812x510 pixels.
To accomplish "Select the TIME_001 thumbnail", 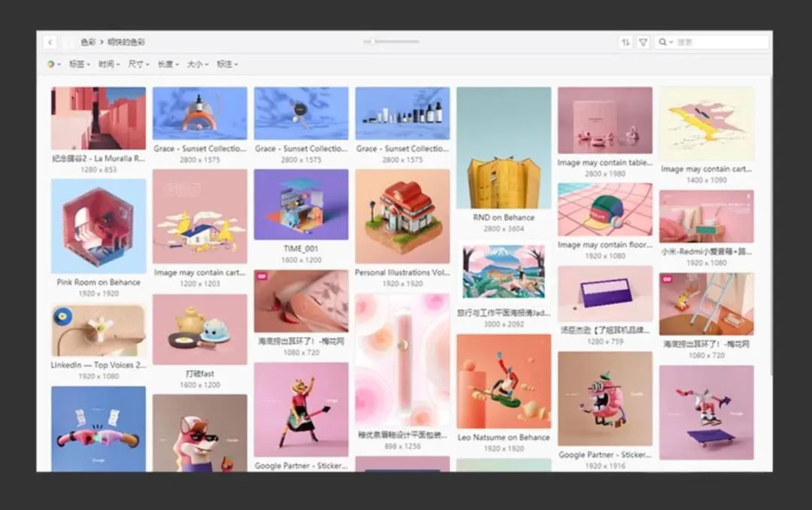I will 301,204.
